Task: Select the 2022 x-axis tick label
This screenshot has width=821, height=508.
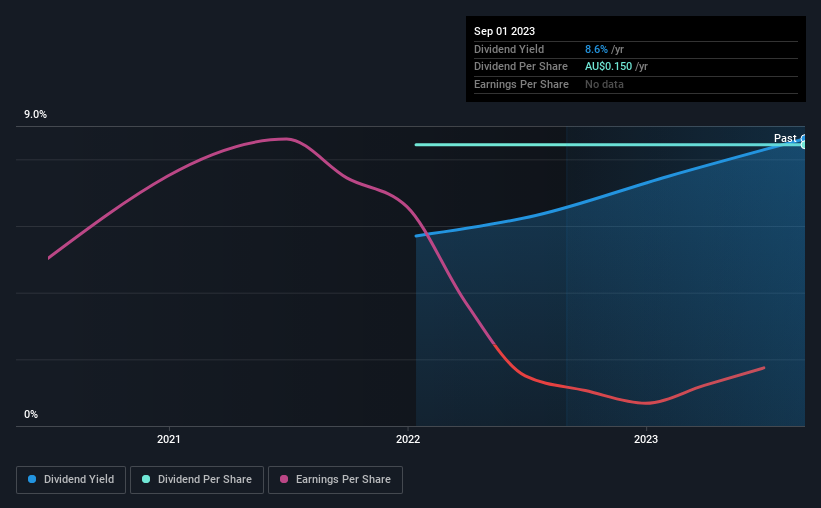Action: 408,439
